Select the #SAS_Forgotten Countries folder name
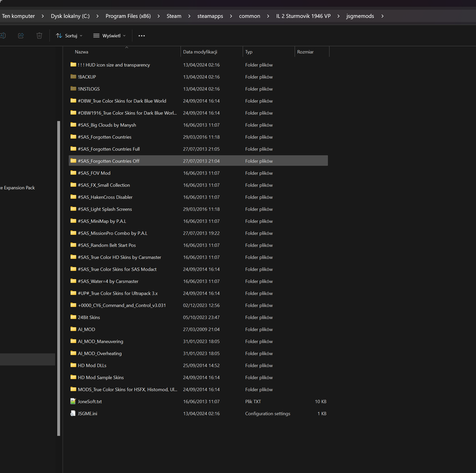The height and width of the screenshot is (473, 476). 105,137
